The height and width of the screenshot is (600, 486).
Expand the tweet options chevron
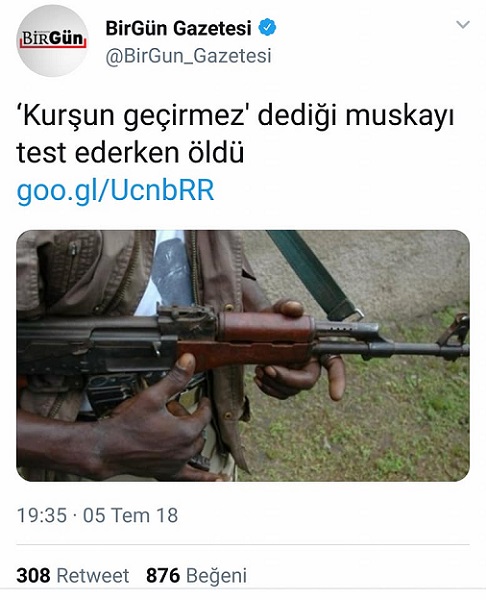(x=463, y=25)
